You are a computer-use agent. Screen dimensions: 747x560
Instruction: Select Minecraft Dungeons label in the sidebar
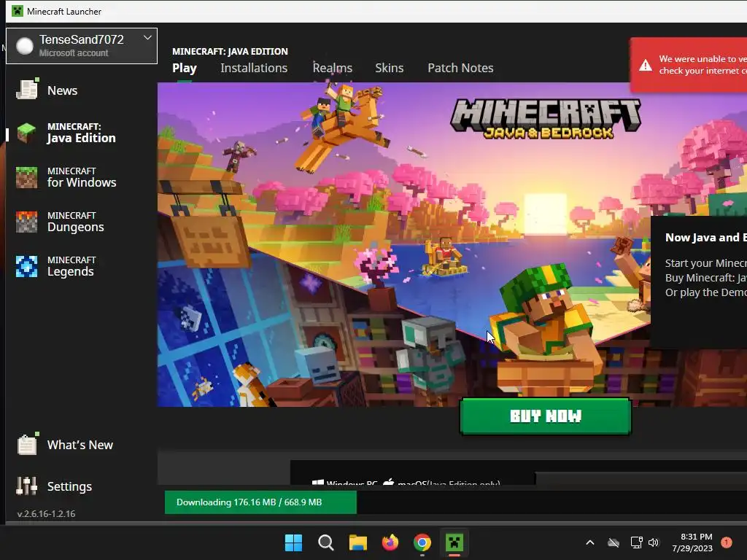75,222
